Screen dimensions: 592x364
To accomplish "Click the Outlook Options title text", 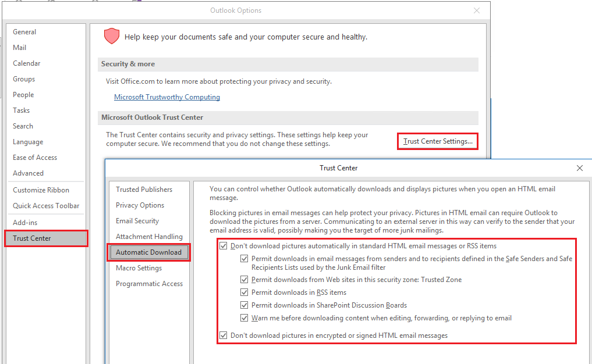I will point(236,10).
